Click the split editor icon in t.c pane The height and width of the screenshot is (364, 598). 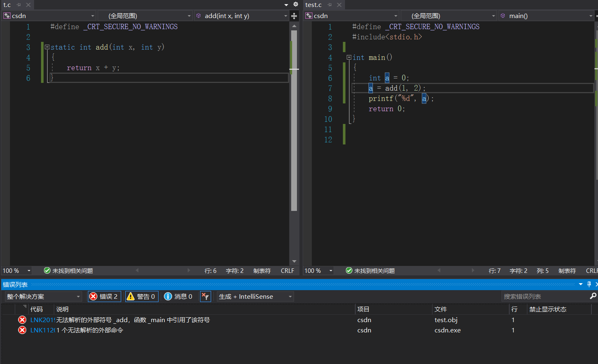tap(294, 16)
